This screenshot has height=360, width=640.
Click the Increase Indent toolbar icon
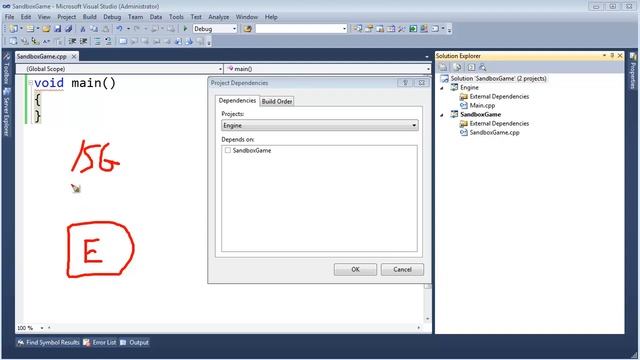(84, 41)
